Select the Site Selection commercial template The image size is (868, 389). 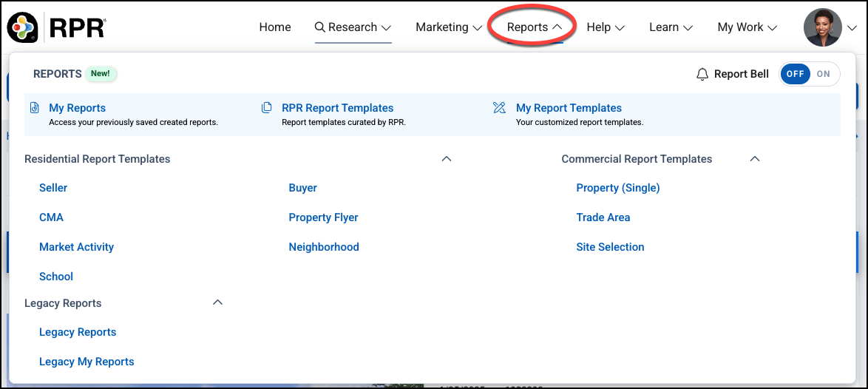pyautogui.click(x=610, y=247)
